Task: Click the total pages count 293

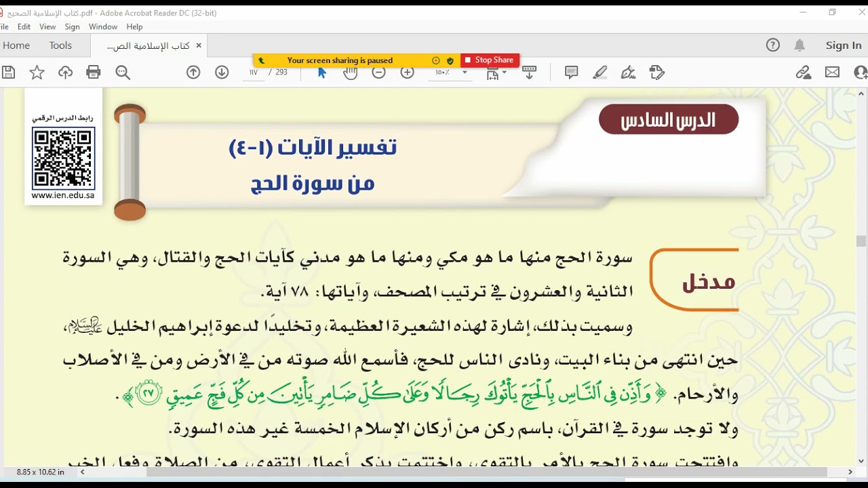Action: 281,73
